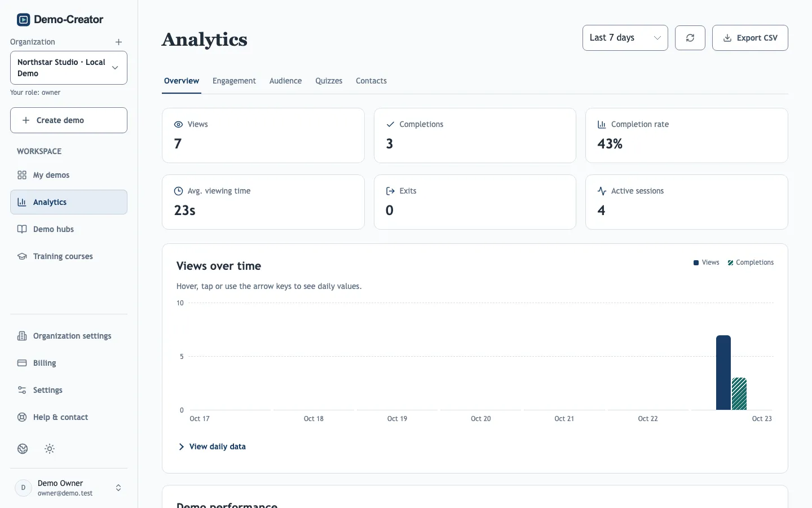
Task: Switch to the Overview tab
Action: 182,81
